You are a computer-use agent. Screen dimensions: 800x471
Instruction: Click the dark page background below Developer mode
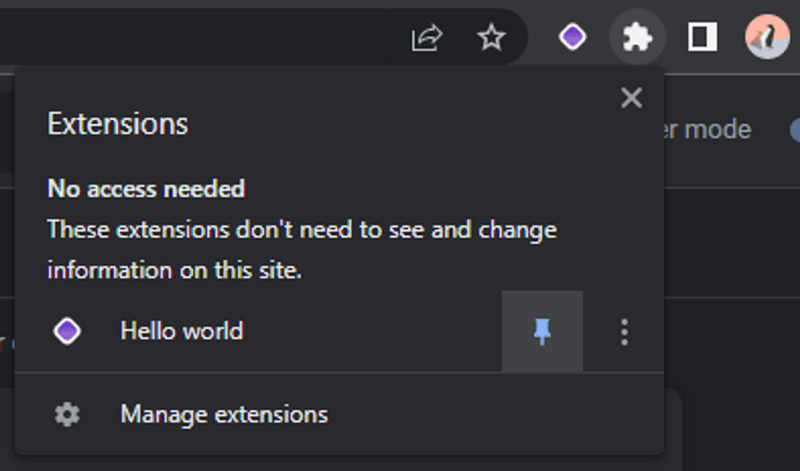click(x=732, y=242)
